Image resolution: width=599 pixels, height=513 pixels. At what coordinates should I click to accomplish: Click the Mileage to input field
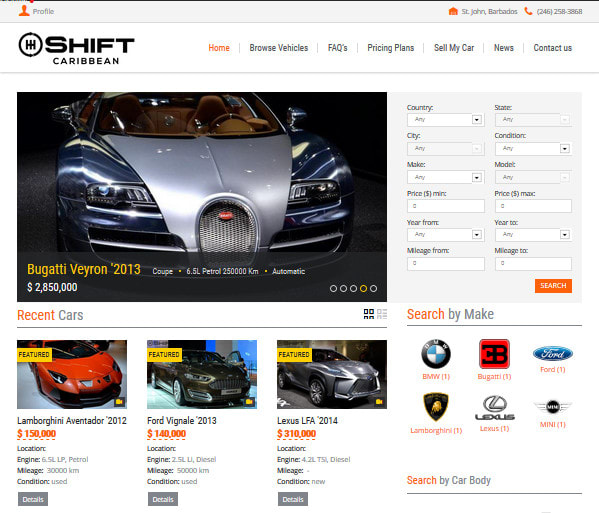[x=533, y=264]
